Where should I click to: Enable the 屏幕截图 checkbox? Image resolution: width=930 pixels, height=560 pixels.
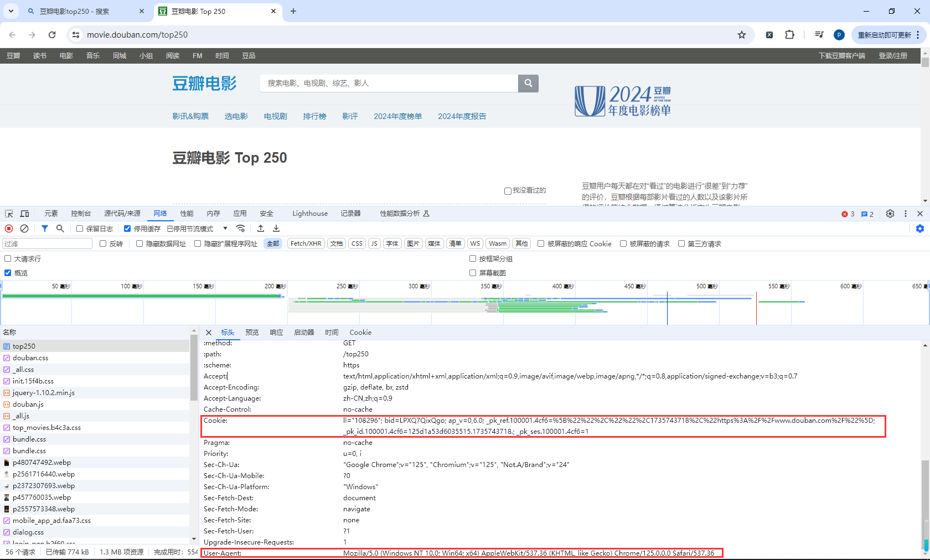[x=473, y=273]
